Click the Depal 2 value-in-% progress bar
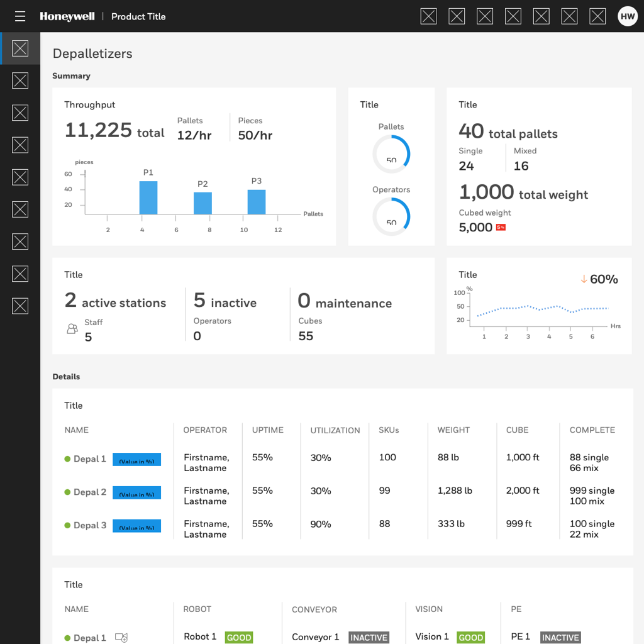The image size is (644, 644). pyautogui.click(x=136, y=492)
